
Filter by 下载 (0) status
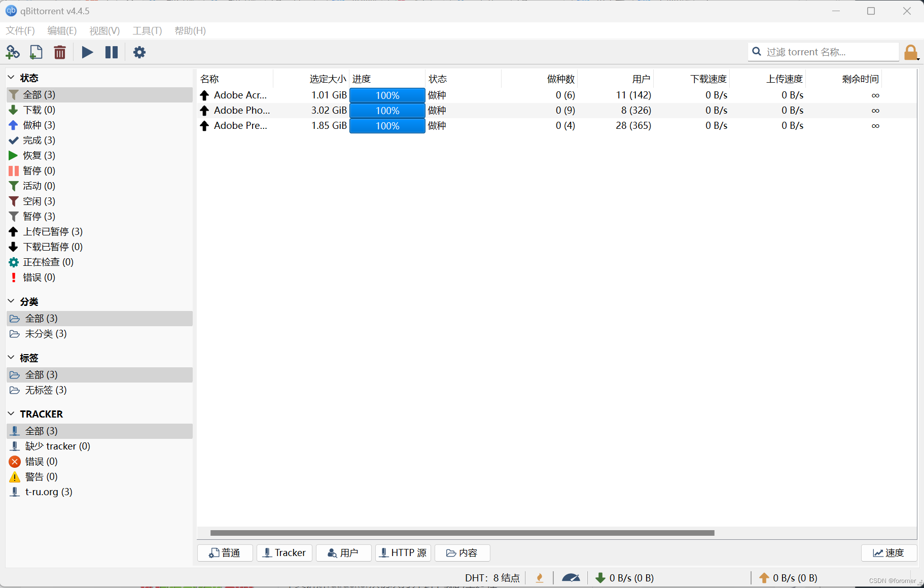[x=99, y=110]
